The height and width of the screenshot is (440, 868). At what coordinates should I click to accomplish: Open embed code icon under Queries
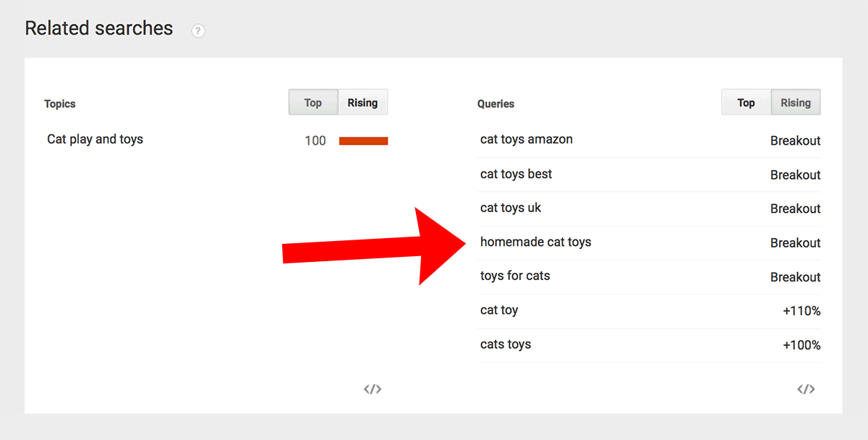(x=806, y=389)
